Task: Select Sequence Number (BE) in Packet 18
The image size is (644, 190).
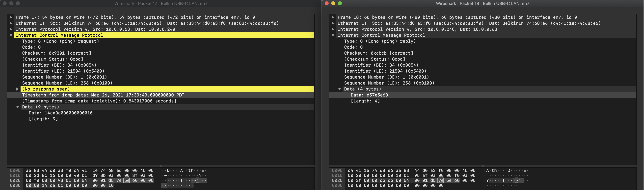Action: coord(386,77)
